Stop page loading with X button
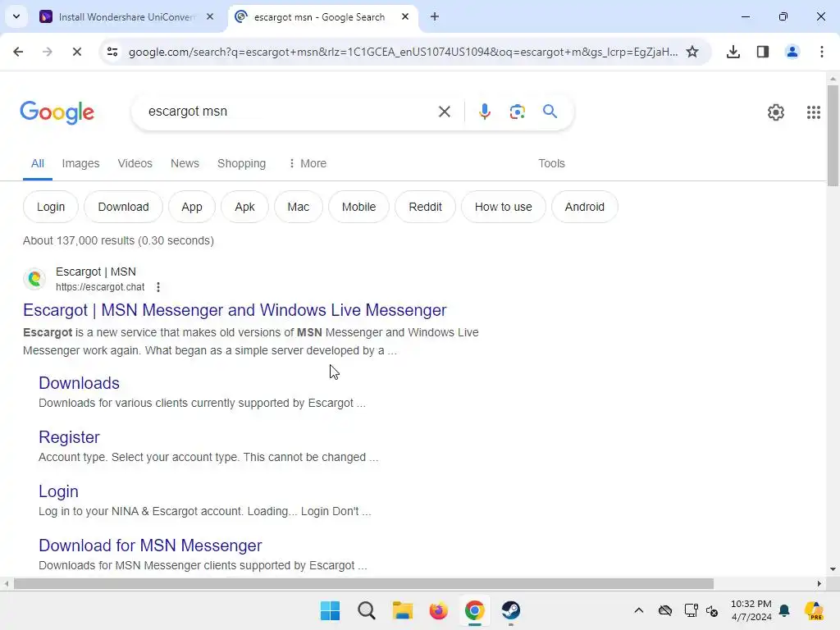840x630 pixels. pos(76,52)
